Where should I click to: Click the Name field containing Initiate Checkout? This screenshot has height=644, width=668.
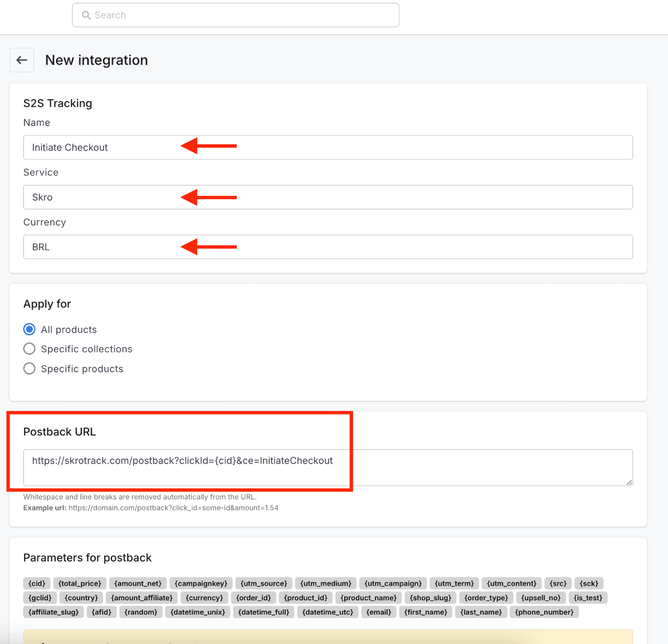click(328, 147)
